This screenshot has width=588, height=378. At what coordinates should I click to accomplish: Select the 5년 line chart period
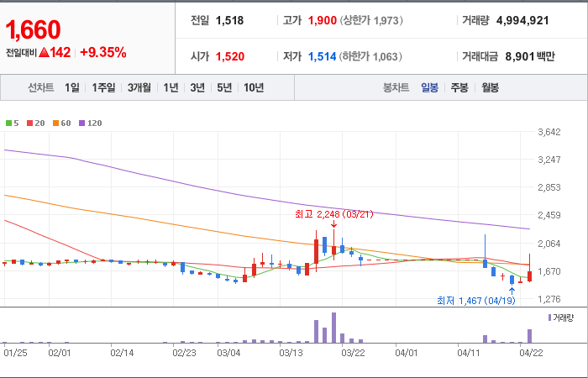[224, 87]
